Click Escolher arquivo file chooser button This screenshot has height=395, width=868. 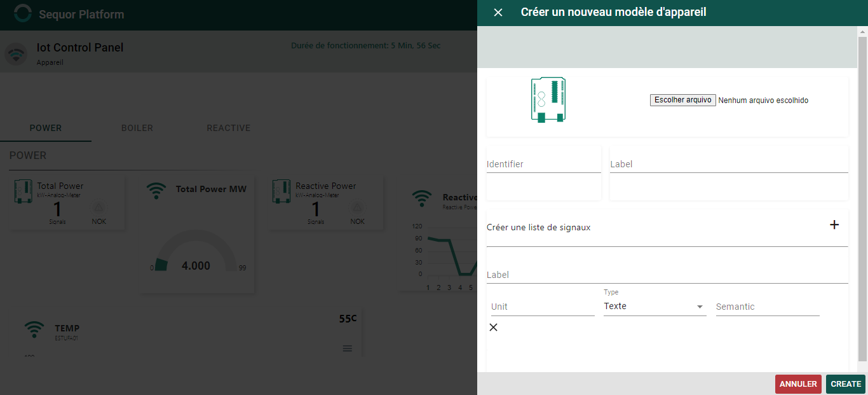[x=683, y=100]
